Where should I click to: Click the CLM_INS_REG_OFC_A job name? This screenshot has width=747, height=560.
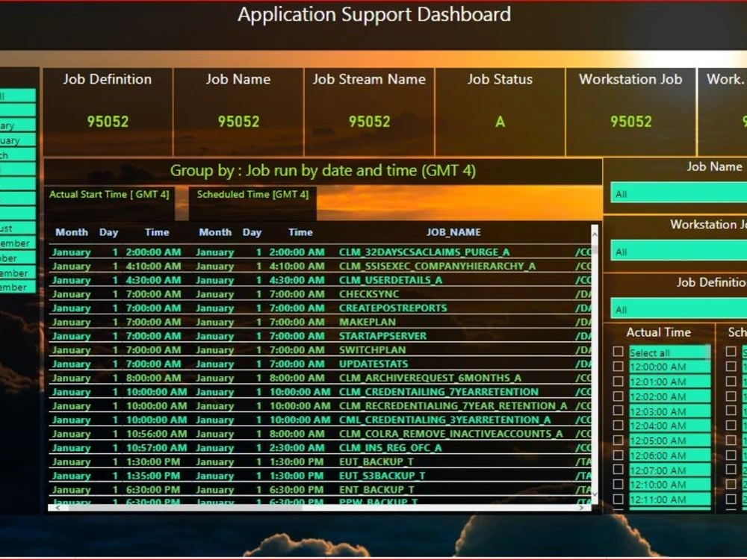click(390, 447)
